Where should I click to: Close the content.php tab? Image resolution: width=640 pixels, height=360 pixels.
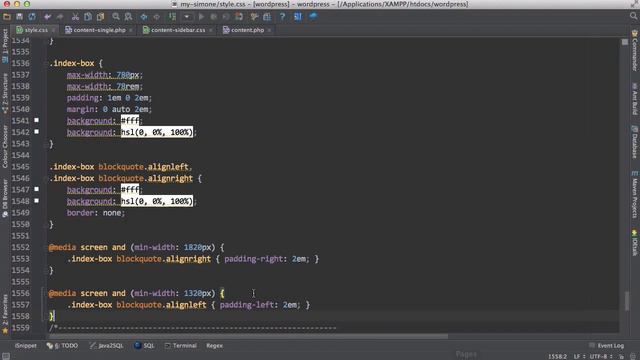[x=269, y=30]
